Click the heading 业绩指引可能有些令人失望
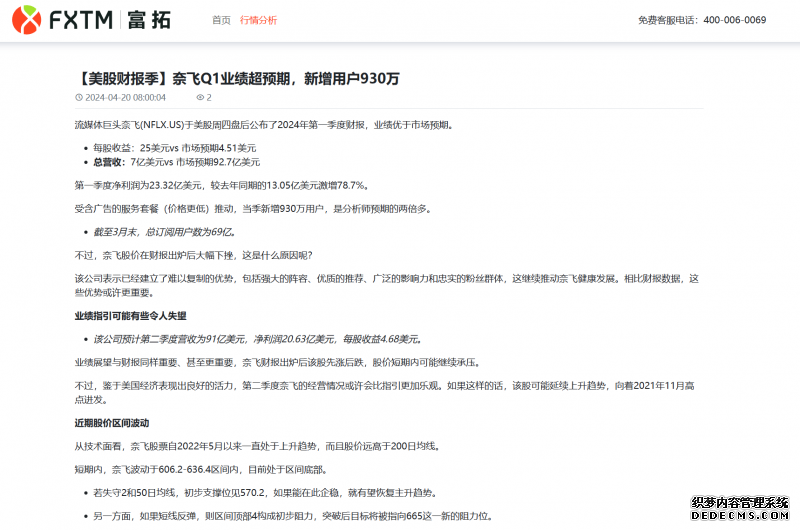Image resolution: width=800 pixels, height=530 pixels. pos(131,316)
